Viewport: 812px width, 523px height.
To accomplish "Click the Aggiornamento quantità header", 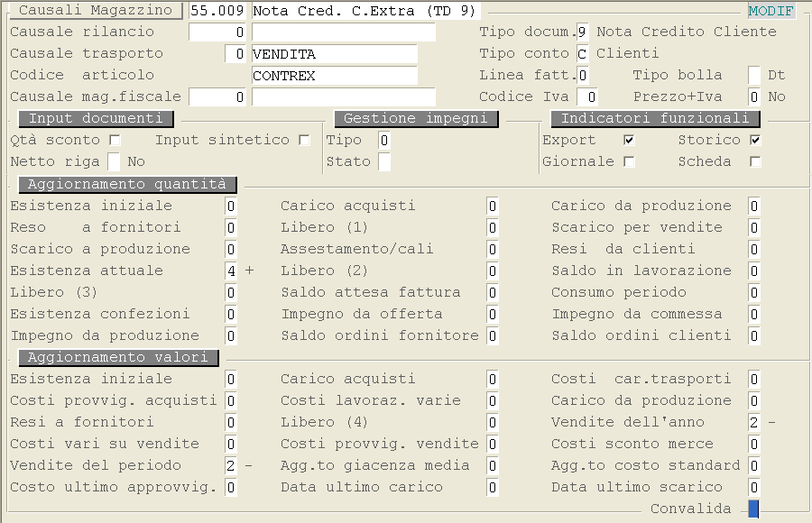I will tap(127, 185).
